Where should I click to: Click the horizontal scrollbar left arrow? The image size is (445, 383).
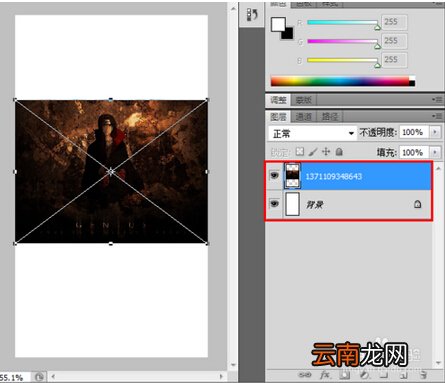[x=53, y=377]
